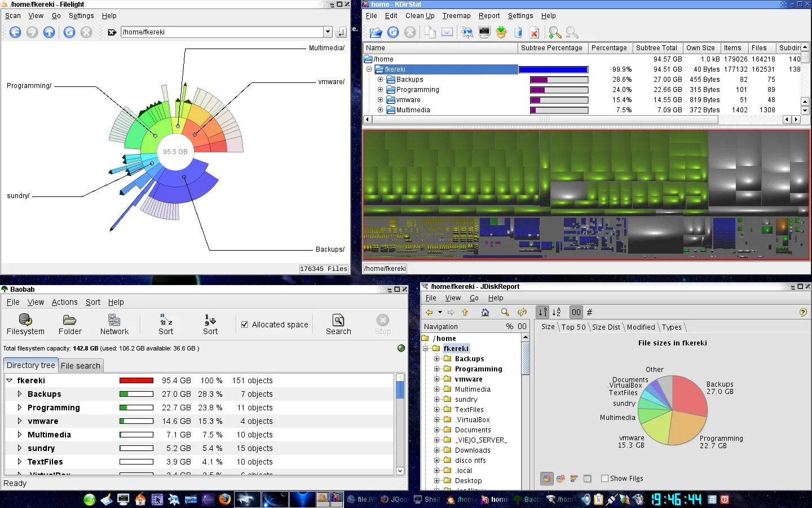Switch to the Top 50 tab in JDiskReport

573,327
